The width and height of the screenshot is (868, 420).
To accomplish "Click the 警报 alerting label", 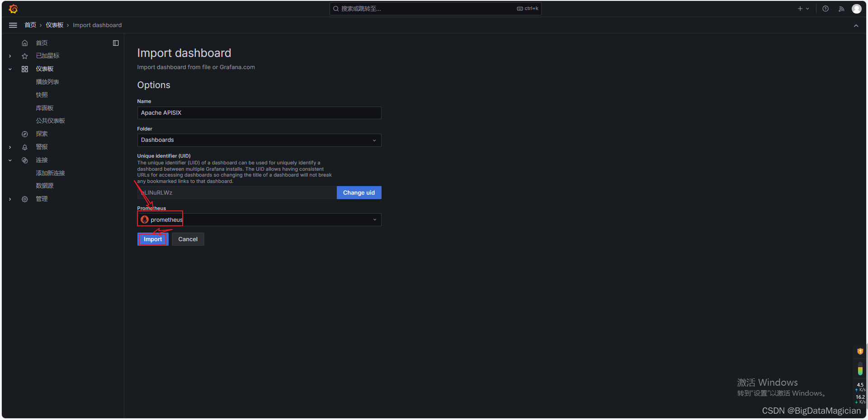I will tap(42, 147).
